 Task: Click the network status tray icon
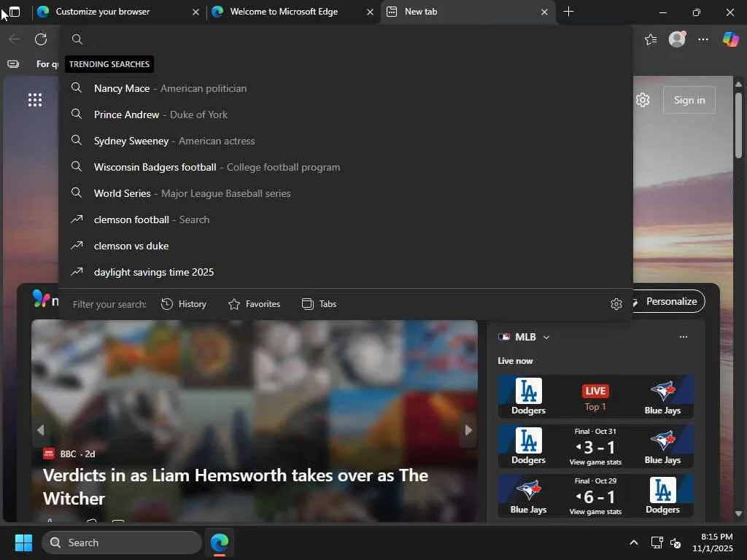pyautogui.click(x=657, y=542)
